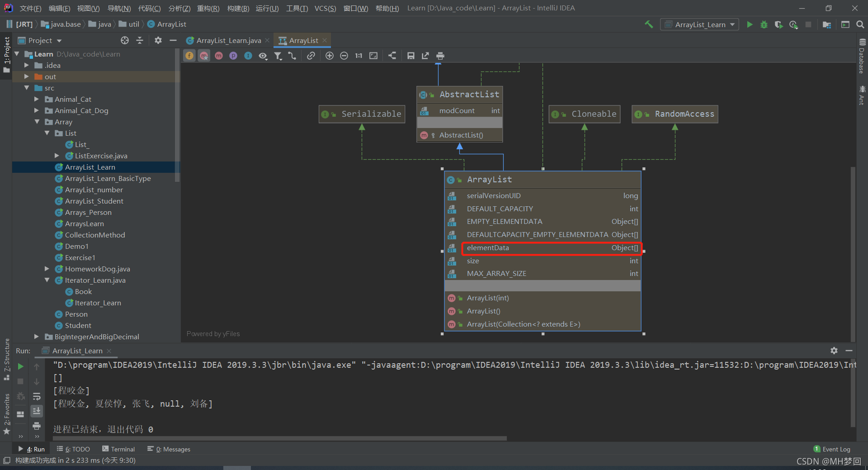The width and height of the screenshot is (868, 470).
Task: Open the visibility level eye dropdown
Action: click(263, 56)
